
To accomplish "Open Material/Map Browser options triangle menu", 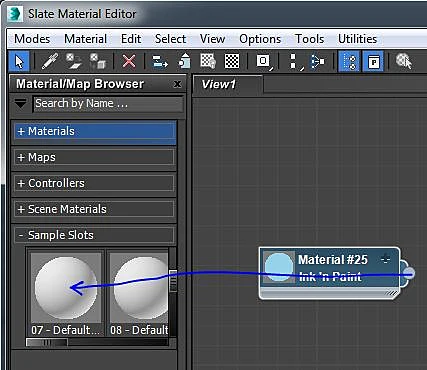I will 21,104.
